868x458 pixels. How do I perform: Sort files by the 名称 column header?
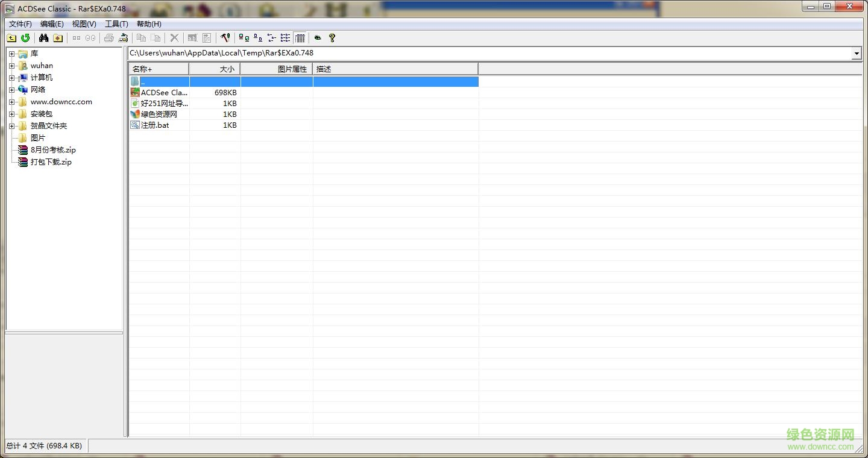[x=142, y=69]
